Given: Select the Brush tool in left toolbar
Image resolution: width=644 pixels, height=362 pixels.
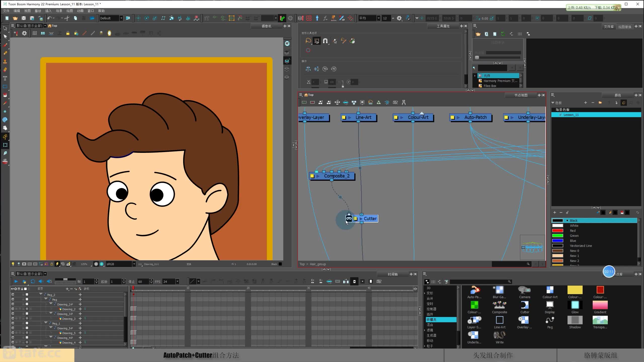Looking at the screenshot, I should 5,45.
